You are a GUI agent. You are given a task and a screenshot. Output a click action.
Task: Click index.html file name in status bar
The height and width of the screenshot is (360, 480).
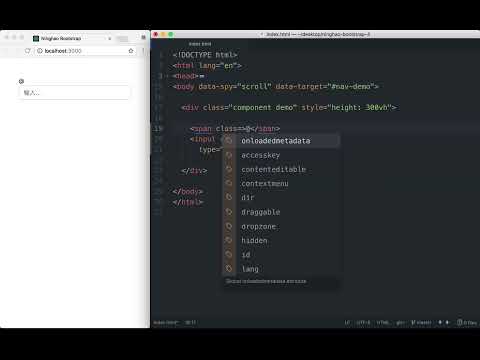click(x=166, y=322)
